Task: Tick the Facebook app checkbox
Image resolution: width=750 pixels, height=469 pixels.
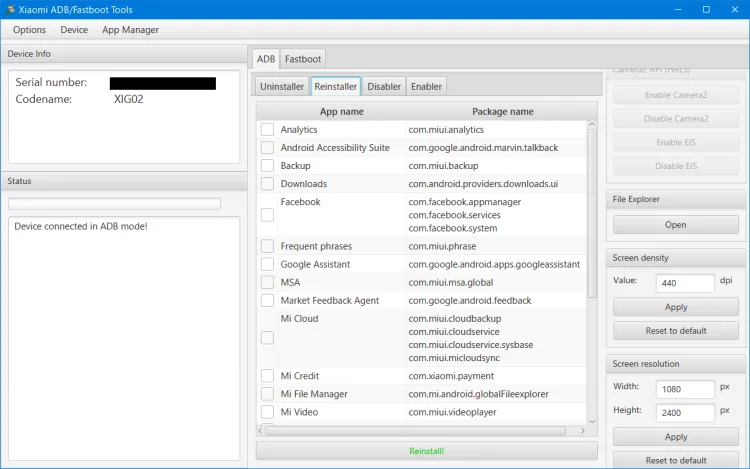Action: click(267, 215)
